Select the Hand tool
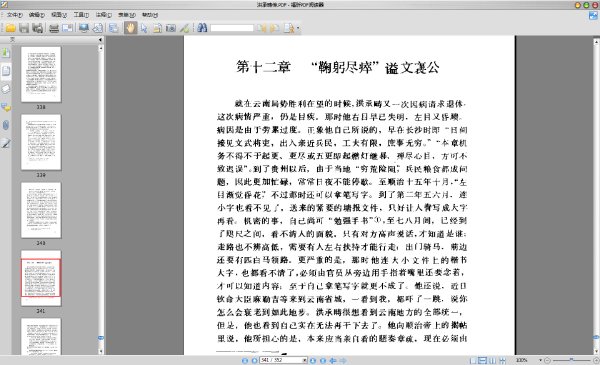 point(130,28)
